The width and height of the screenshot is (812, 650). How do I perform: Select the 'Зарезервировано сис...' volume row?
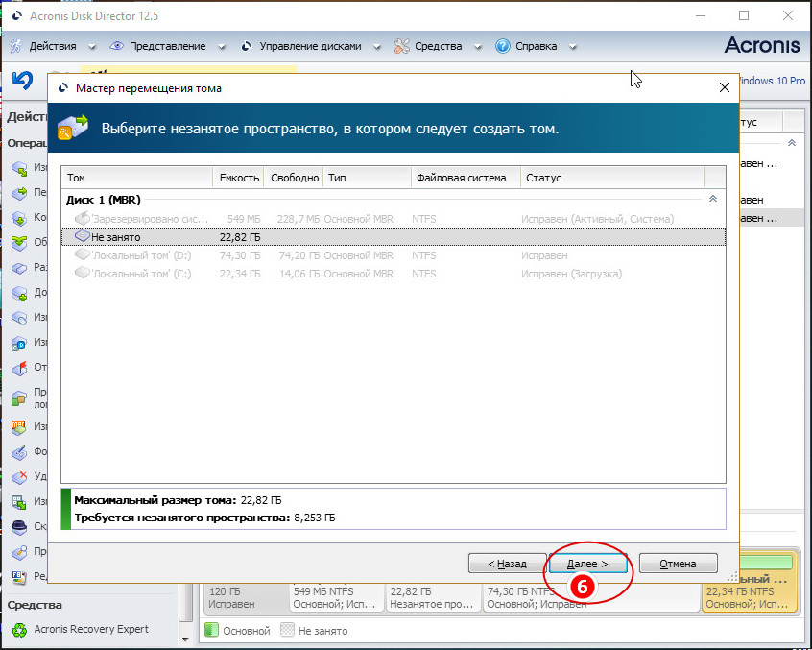(394, 219)
